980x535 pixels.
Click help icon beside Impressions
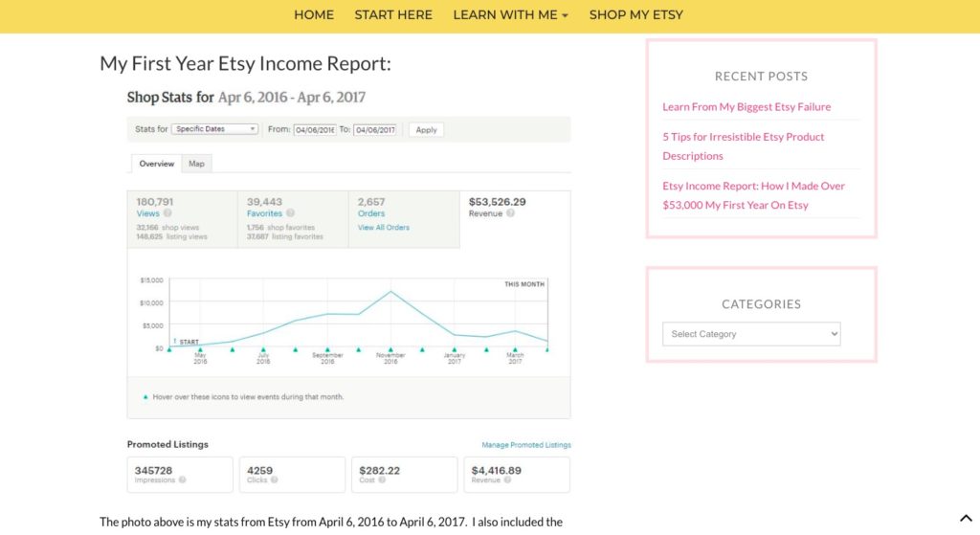coord(182,480)
